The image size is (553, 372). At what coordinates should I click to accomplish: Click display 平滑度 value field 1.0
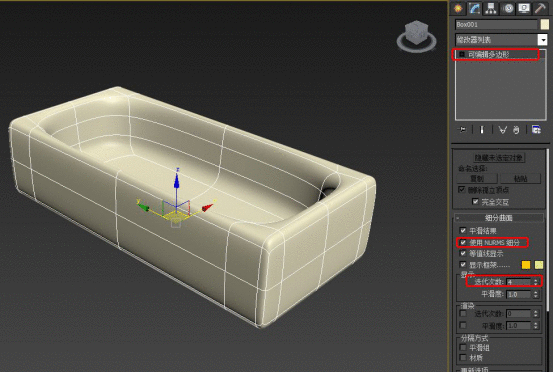[x=518, y=294]
